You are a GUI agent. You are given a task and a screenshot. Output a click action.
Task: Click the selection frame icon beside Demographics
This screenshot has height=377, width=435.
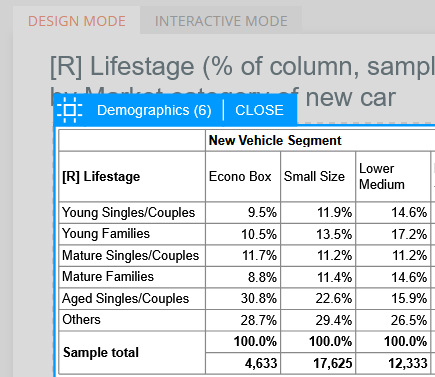click(69, 110)
